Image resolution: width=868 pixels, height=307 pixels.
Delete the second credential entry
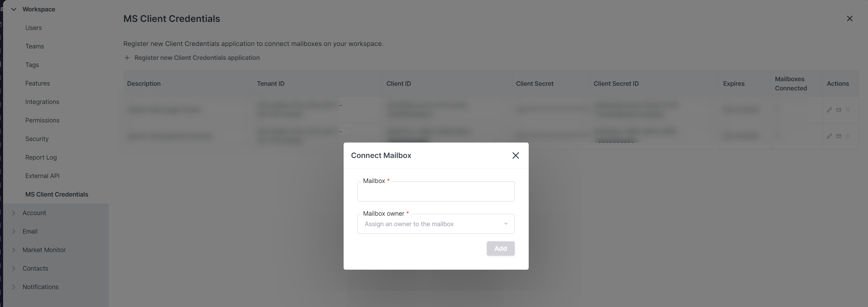coord(849,136)
